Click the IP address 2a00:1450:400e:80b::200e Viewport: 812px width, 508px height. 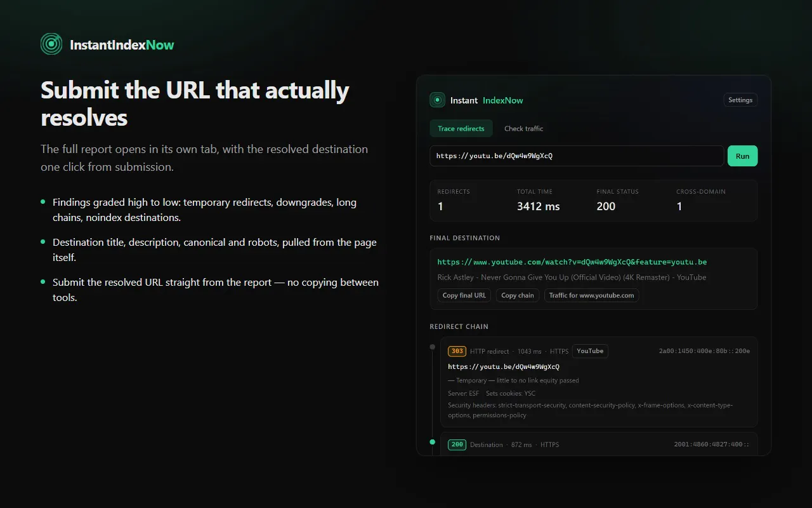[704, 351]
